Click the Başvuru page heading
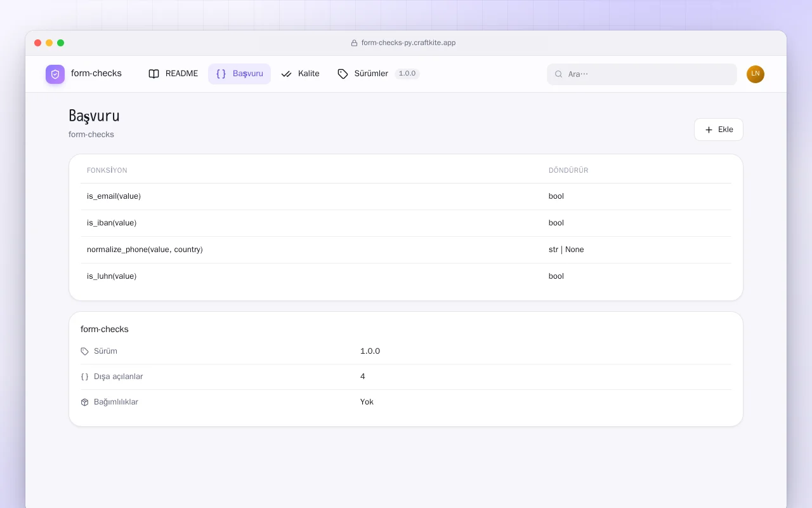The width and height of the screenshot is (812, 508). coord(94,116)
